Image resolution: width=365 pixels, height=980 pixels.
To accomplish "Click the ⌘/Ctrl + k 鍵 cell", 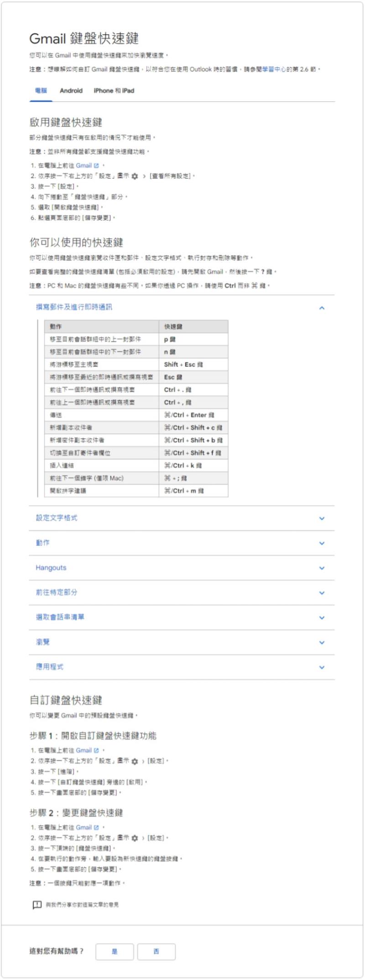I will [193, 466].
